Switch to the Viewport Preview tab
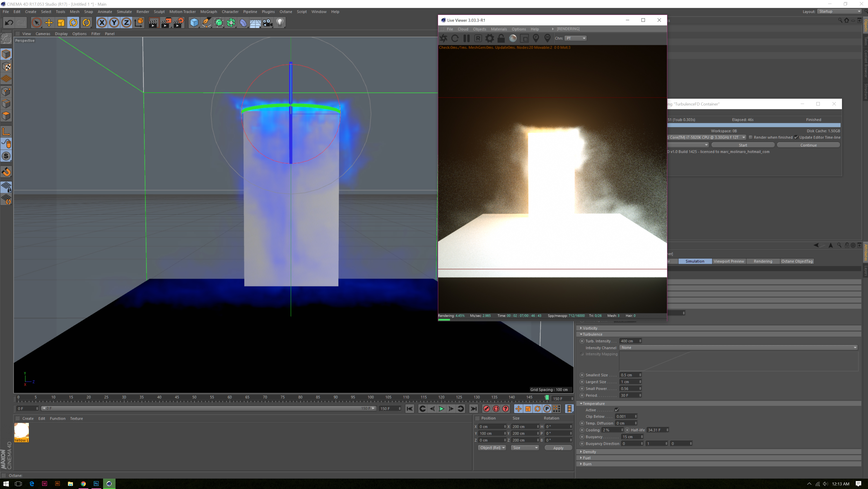Image resolution: width=868 pixels, height=489 pixels. [728, 261]
